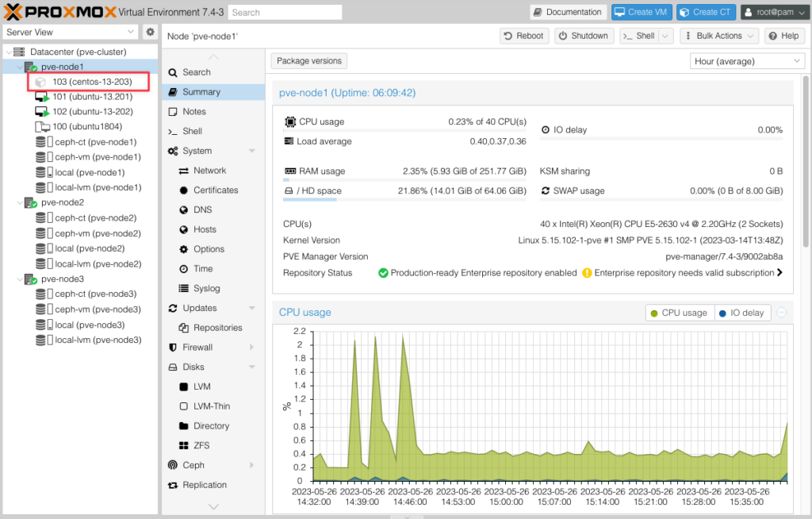The width and height of the screenshot is (812, 519).
Task: Open the Network settings item
Action: point(213,171)
